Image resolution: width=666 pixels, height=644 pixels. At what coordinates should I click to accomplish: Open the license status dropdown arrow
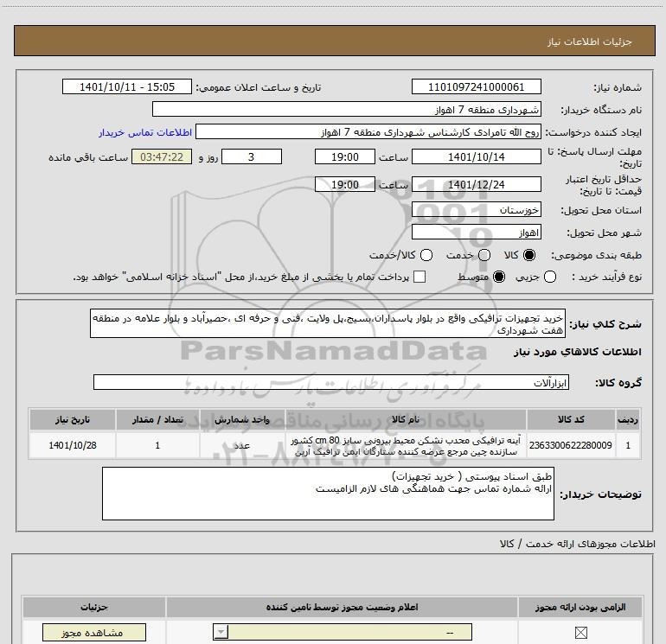coord(221,632)
